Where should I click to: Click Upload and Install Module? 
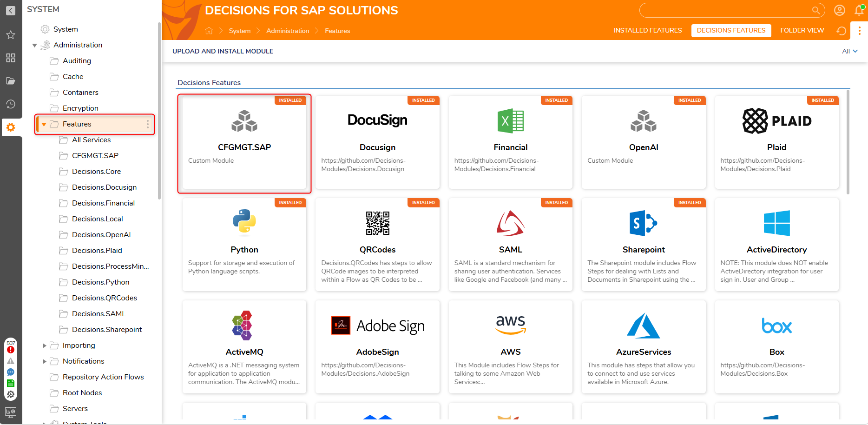pos(223,51)
